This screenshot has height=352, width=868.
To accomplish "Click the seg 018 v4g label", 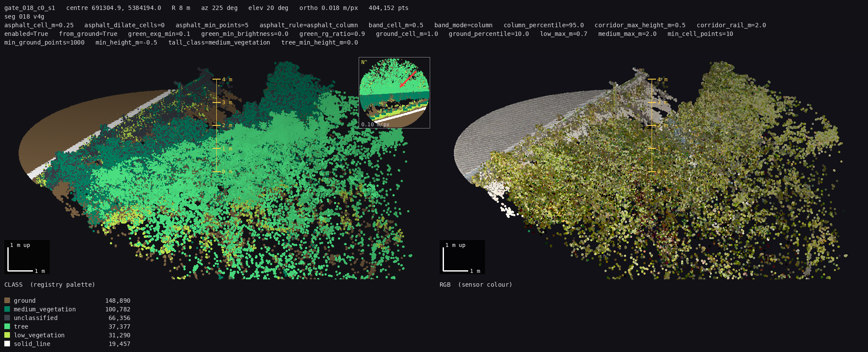I will [24, 16].
